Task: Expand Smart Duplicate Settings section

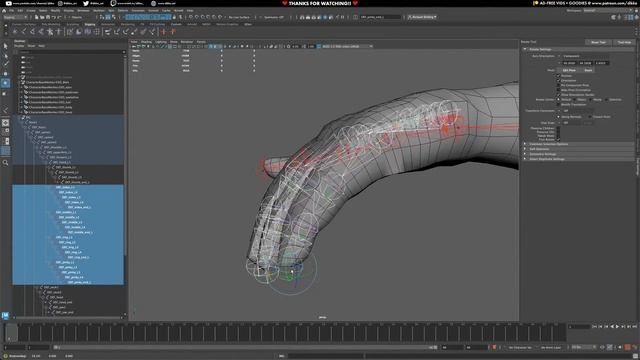Action: (525, 159)
